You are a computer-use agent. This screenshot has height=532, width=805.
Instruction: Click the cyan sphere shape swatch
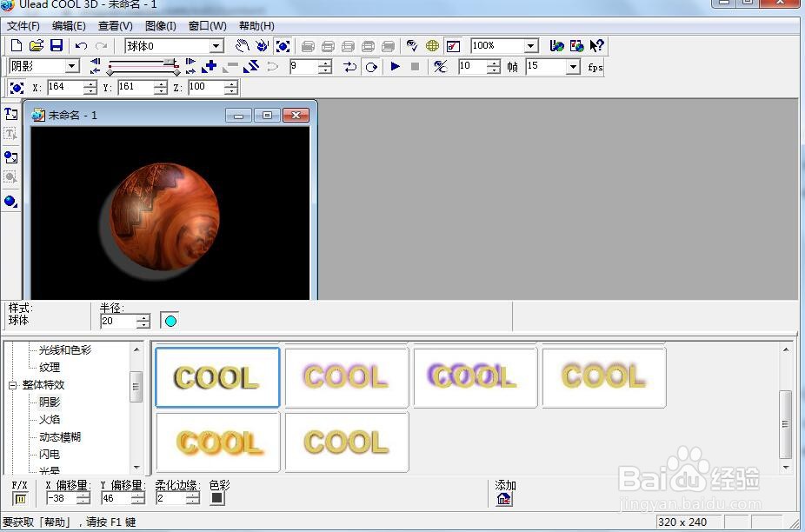coord(170,321)
